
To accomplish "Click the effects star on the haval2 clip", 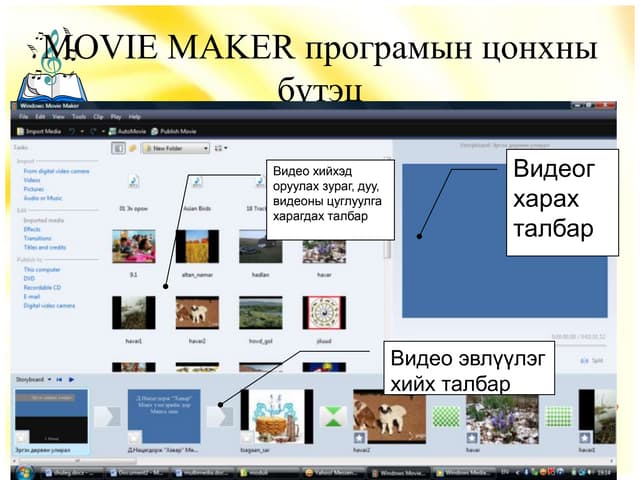I will tap(358, 437).
